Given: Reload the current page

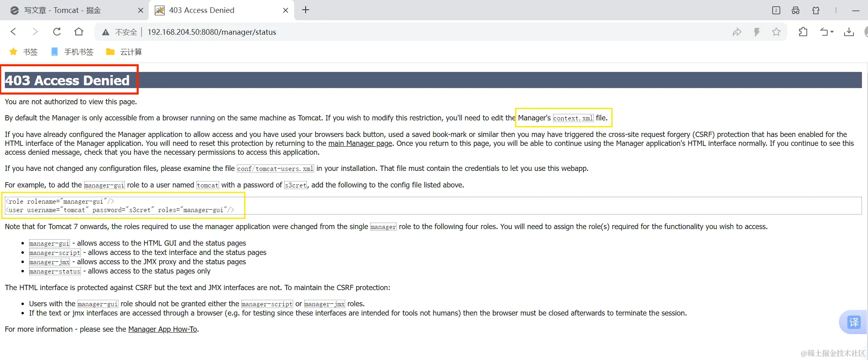Looking at the screenshot, I should click(57, 32).
